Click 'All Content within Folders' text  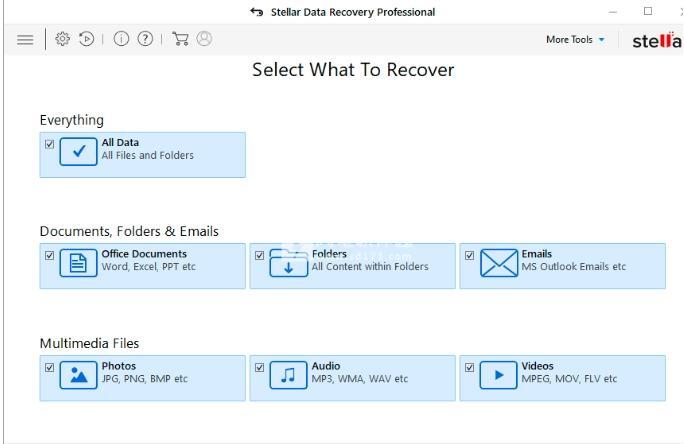(370, 266)
